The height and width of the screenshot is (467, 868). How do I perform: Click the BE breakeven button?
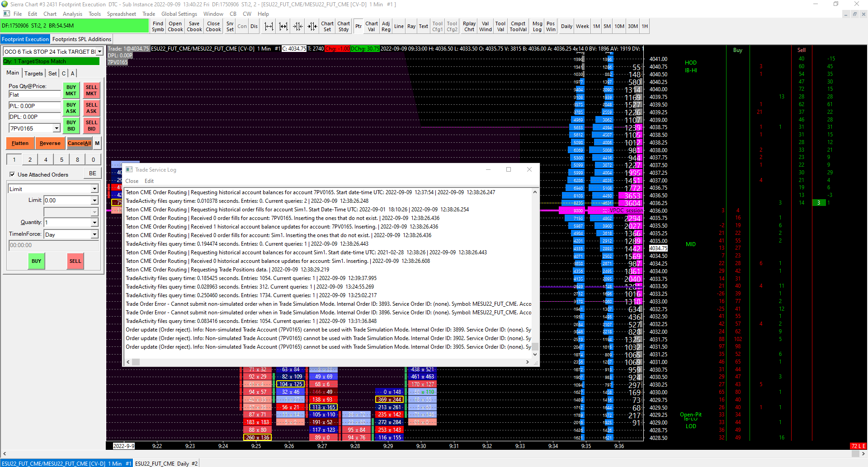click(92, 173)
